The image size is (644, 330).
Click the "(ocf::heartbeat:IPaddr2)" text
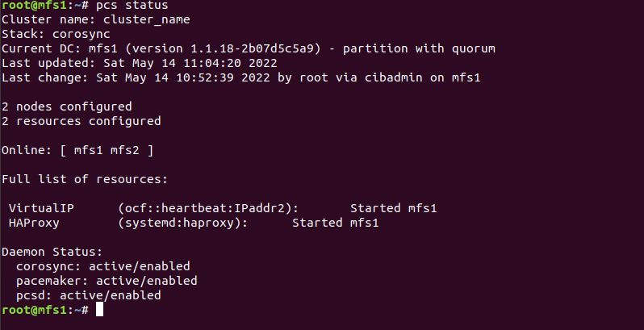(208, 208)
